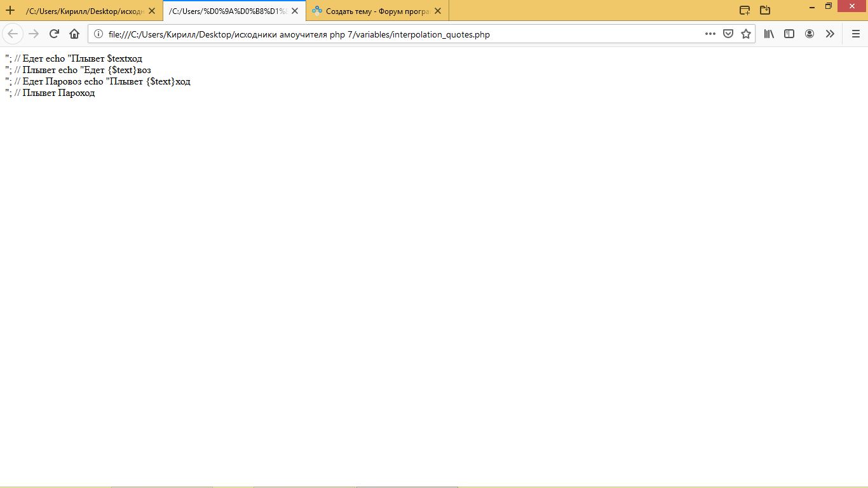Open the Library panel icon

769,34
